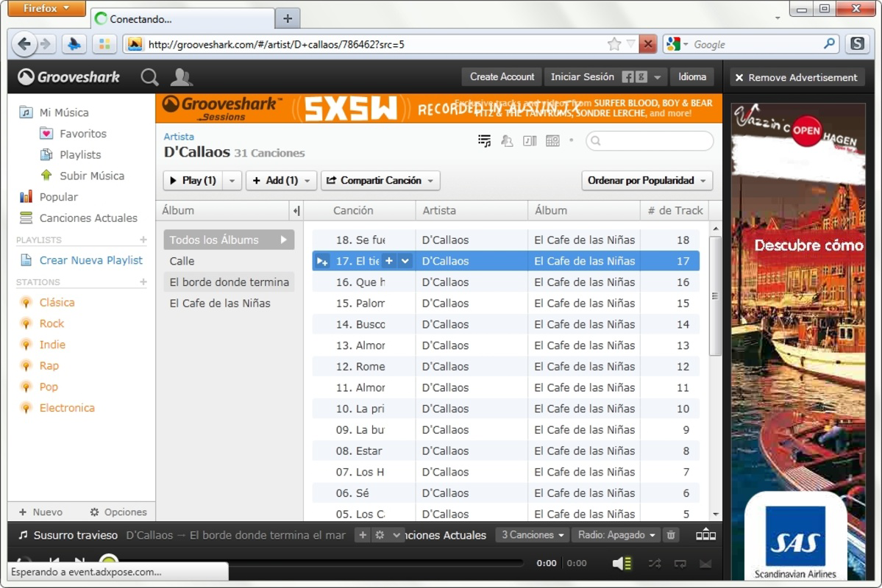The height and width of the screenshot is (588, 882).
Task: Show the songs list view icon
Action: [484, 140]
